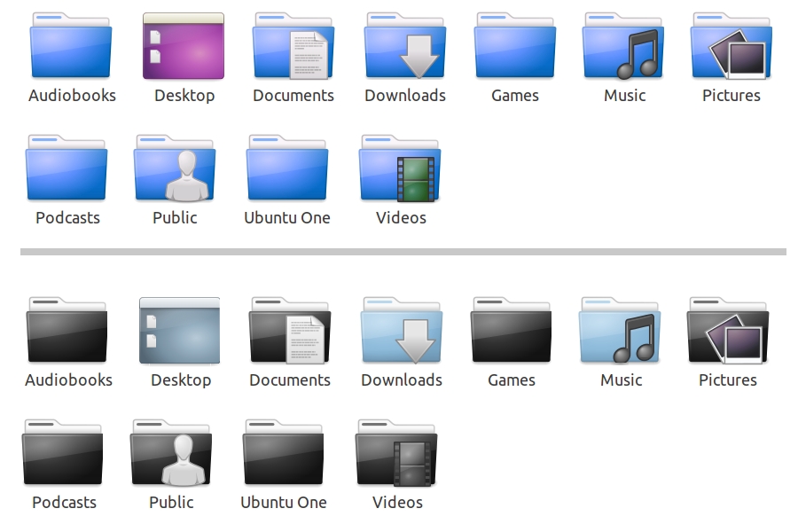Select the purple Desktop folder icon
Screen dimensions: 798x532
click(x=184, y=47)
